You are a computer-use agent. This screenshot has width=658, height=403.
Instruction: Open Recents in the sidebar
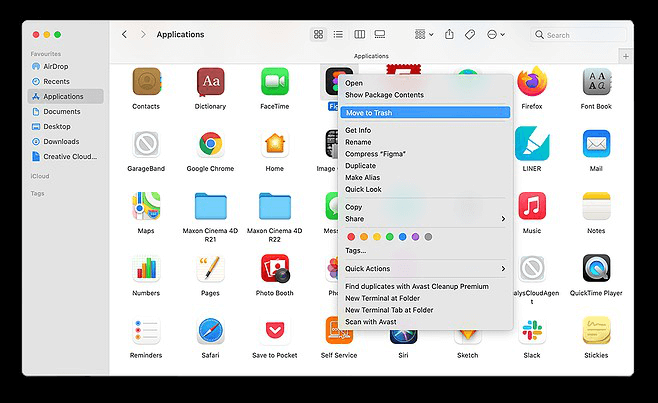coord(65,81)
